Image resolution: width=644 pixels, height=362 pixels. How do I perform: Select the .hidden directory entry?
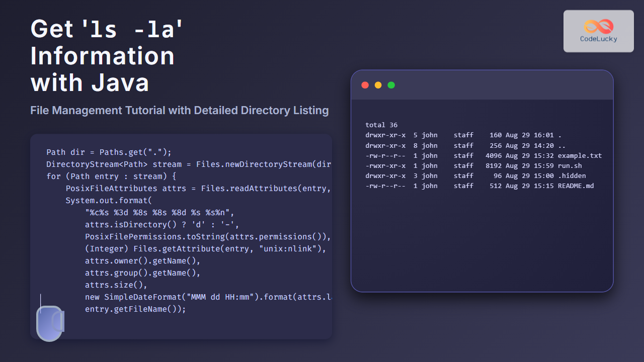pyautogui.click(x=572, y=175)
